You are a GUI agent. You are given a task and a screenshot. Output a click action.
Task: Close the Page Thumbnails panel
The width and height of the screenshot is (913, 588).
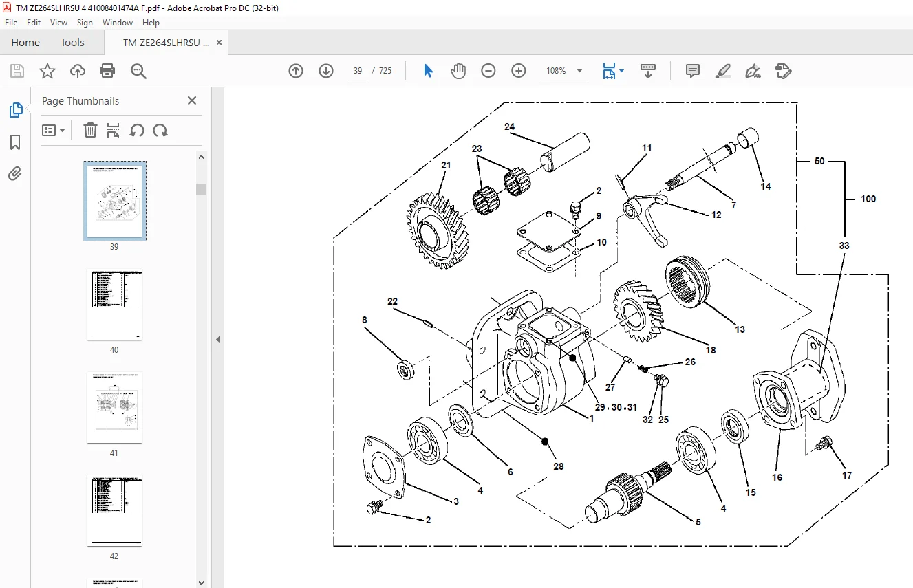tap(192, 100)
